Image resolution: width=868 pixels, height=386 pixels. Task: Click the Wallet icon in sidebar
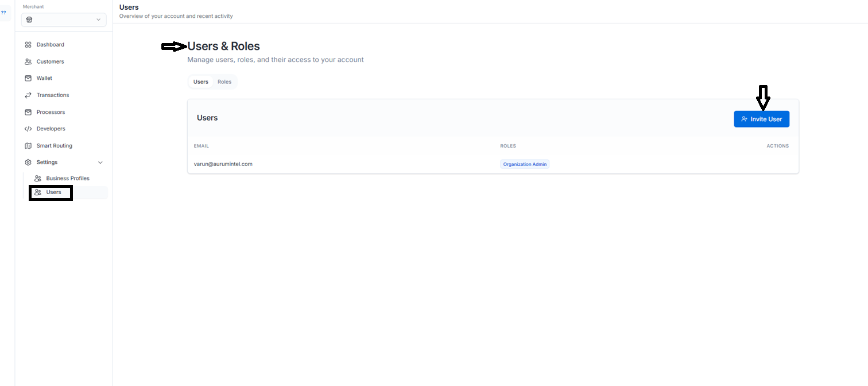click(x=28, y=78)
